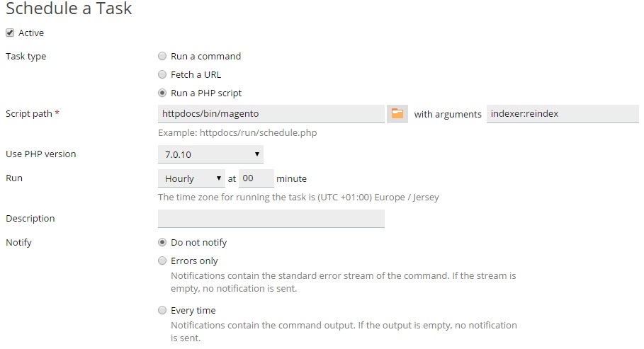Click the arguments field with indexer:reindex
This screenshot has height=349, width=644.
(563, 113)
